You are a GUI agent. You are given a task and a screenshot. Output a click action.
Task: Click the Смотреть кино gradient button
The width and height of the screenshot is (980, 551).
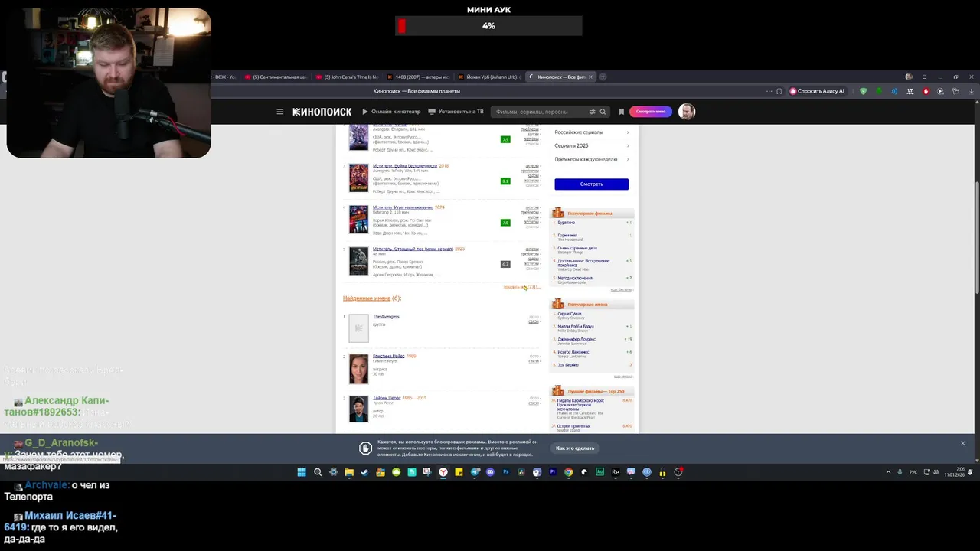point(650,112)
